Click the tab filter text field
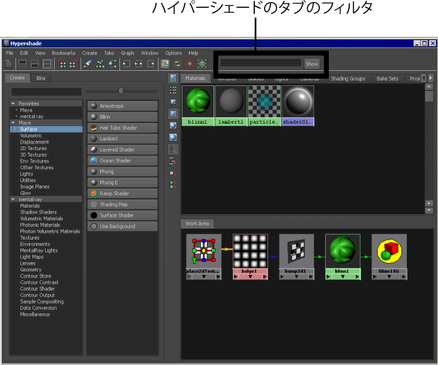The image size is (438, 365). [x=260, y=63]
